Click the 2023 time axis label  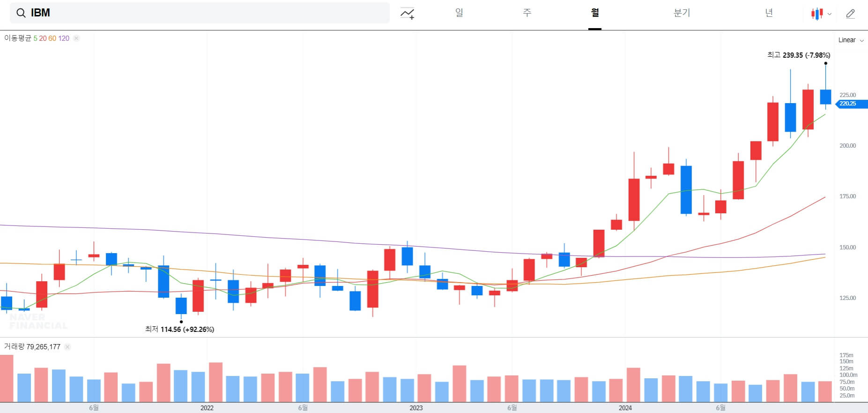pos(416,408)
